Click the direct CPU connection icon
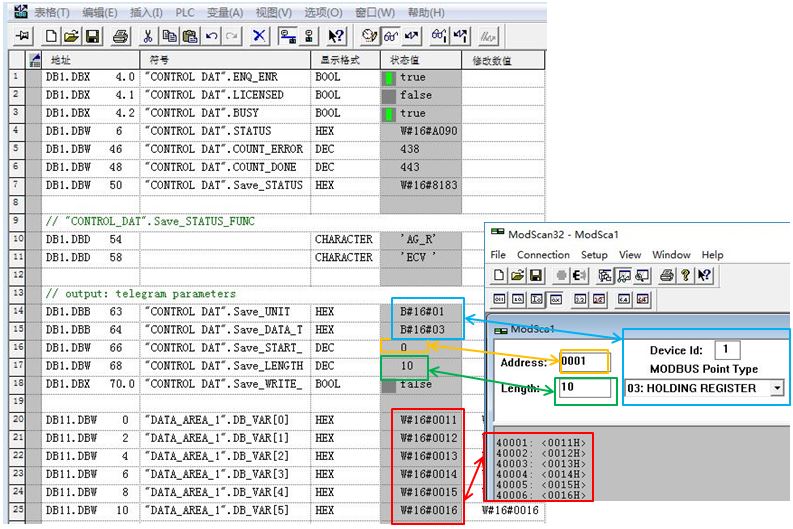The image size is (793, 529). click(309, 36)
